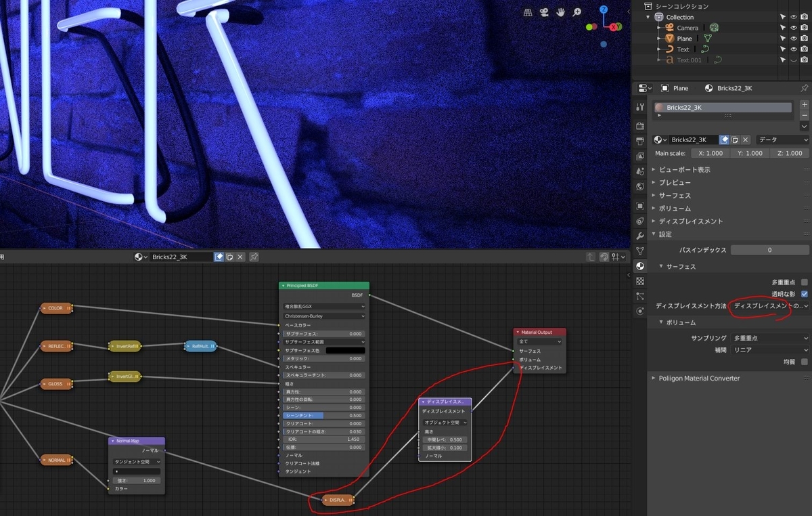812x516 pixels.
Task: Open the View Layer properties tab
Action: 640,156
